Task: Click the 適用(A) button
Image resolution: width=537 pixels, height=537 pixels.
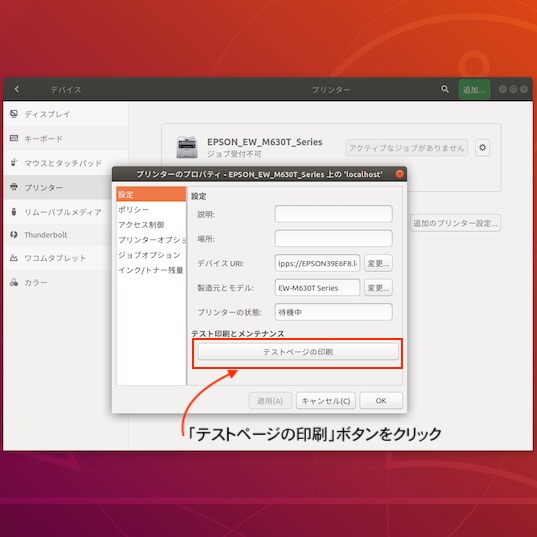Action: click(x=270, y=401)
